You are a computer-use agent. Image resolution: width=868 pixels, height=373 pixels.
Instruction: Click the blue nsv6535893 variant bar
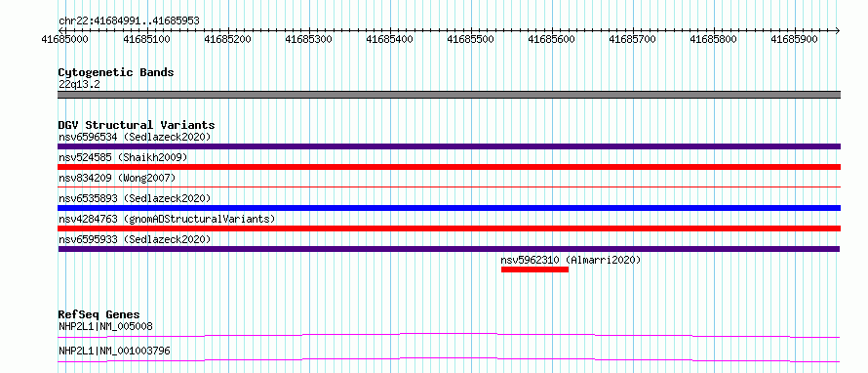(x=449, y=208)
